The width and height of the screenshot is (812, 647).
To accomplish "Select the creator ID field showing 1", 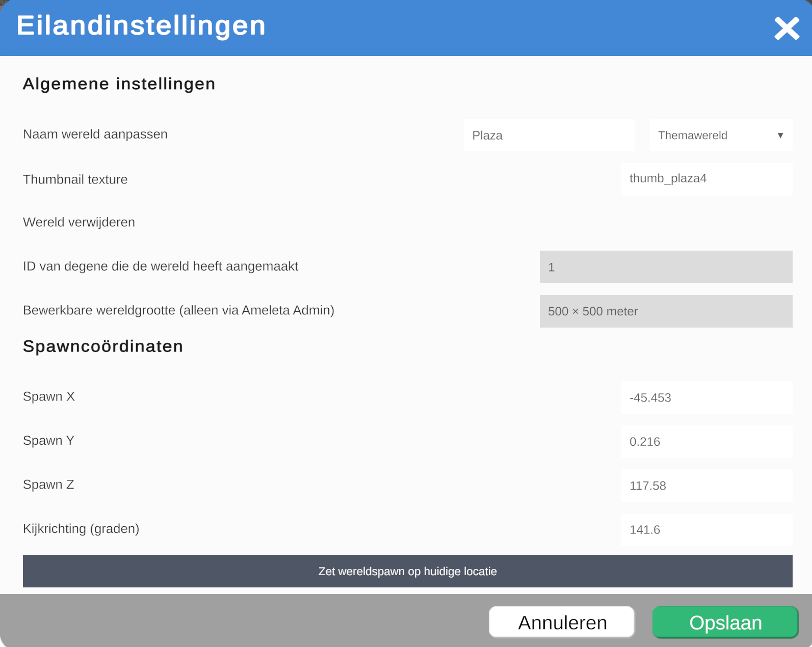I will (x=666, y=267).
